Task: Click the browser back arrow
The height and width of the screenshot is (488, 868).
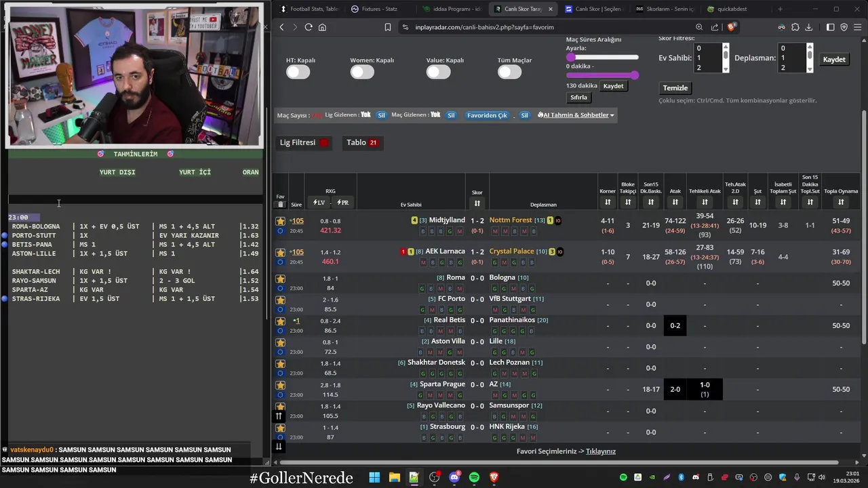Action: 282,27
